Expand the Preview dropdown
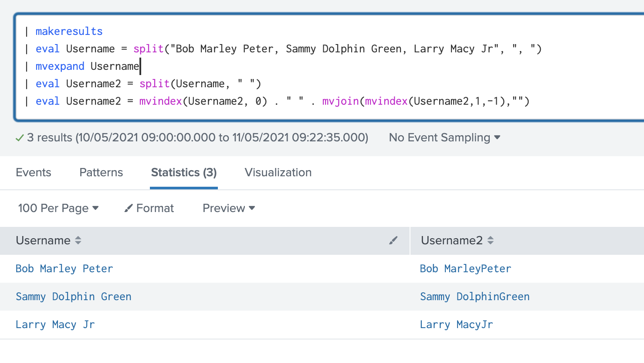Image resolution: width=644 pixels, height=363 pixels. click(x=228, y=208)
